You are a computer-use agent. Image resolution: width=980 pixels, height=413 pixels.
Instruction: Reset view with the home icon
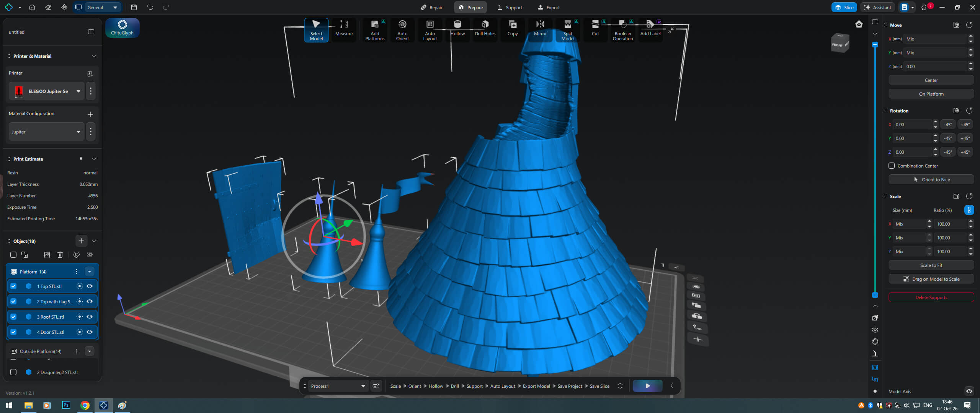click(x=859, y=24)
